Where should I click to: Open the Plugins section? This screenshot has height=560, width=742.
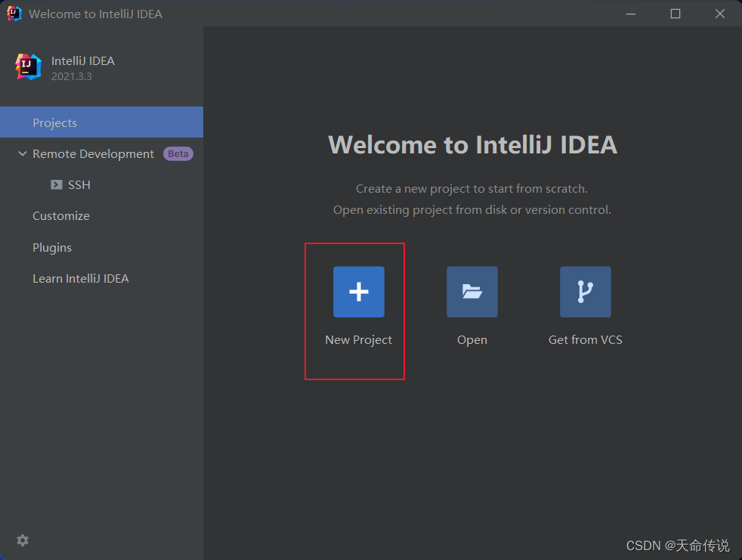pyautogui.click(x=52, y=247)
